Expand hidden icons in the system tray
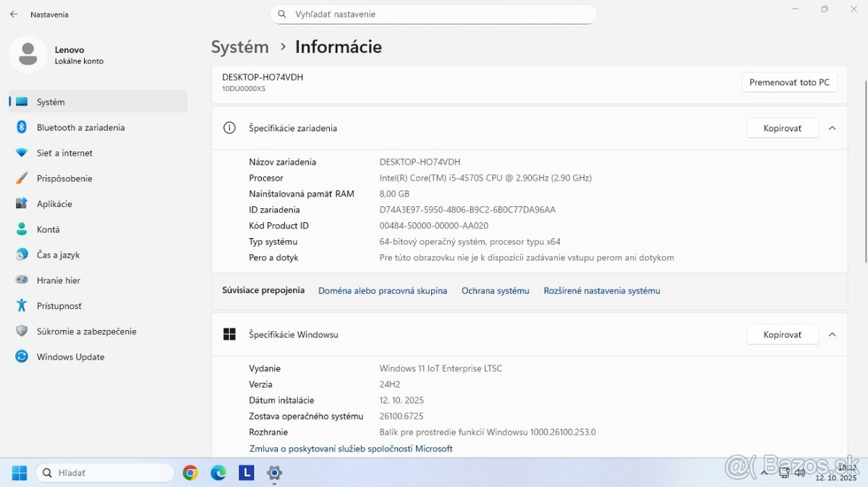 (x=765, y=473)
